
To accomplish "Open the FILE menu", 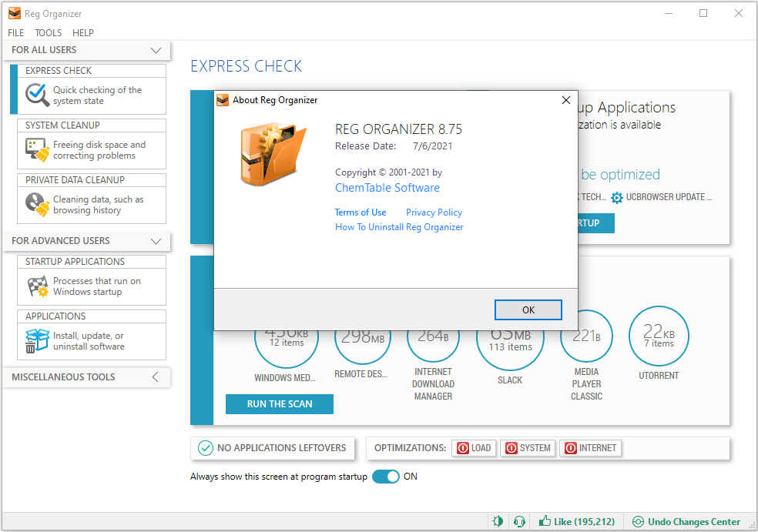I will (16, 33).
